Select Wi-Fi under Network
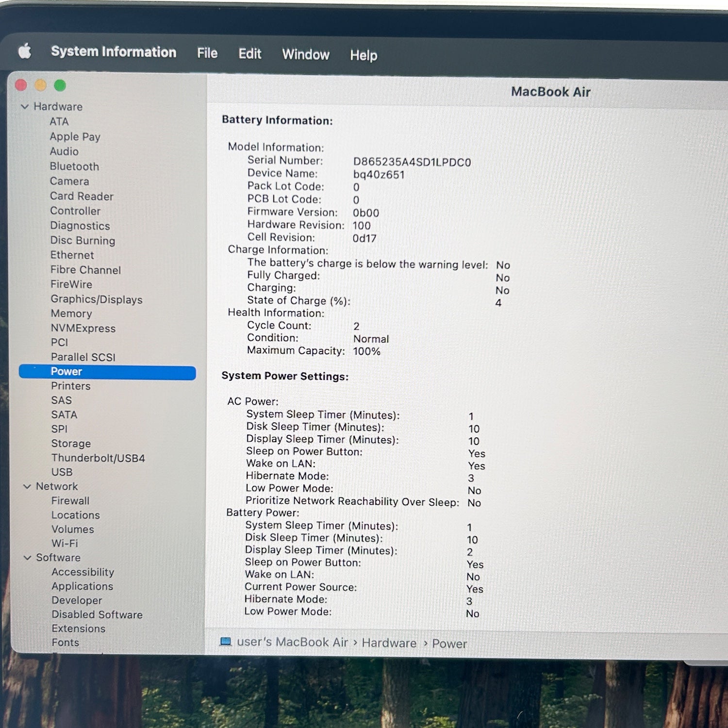Image resolution: width=728 pixels, height=728 pixels. point(65,544)
